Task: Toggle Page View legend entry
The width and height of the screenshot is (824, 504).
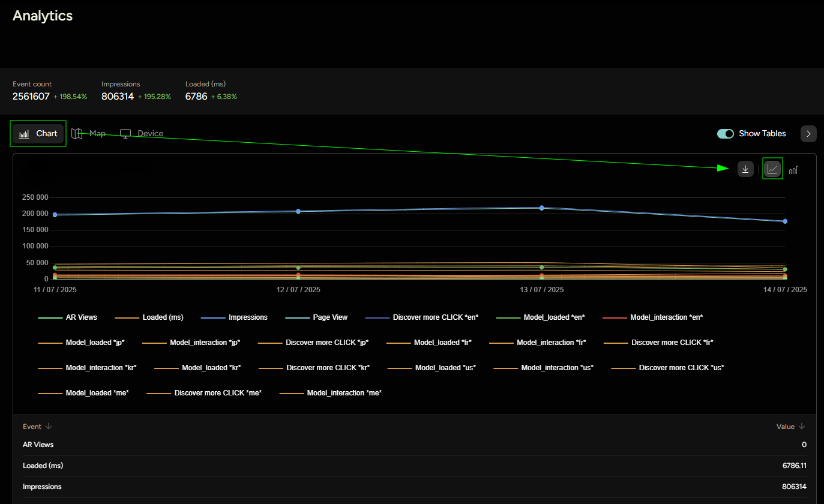Action: tap(330, 317)
